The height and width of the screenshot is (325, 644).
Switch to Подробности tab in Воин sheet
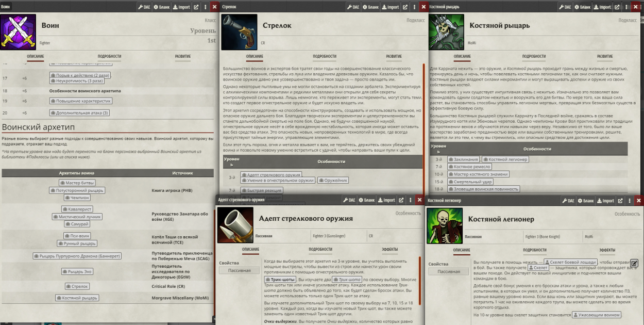pos(109,56)
